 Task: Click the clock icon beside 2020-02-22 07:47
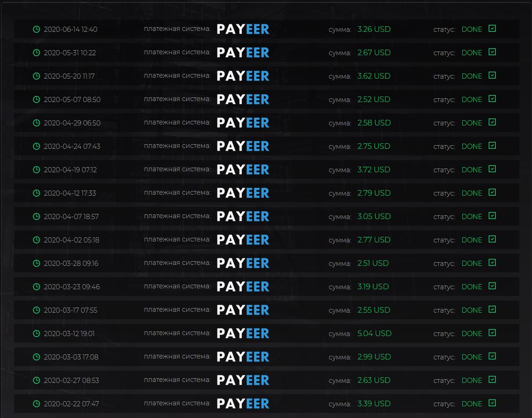click(36, 403)
